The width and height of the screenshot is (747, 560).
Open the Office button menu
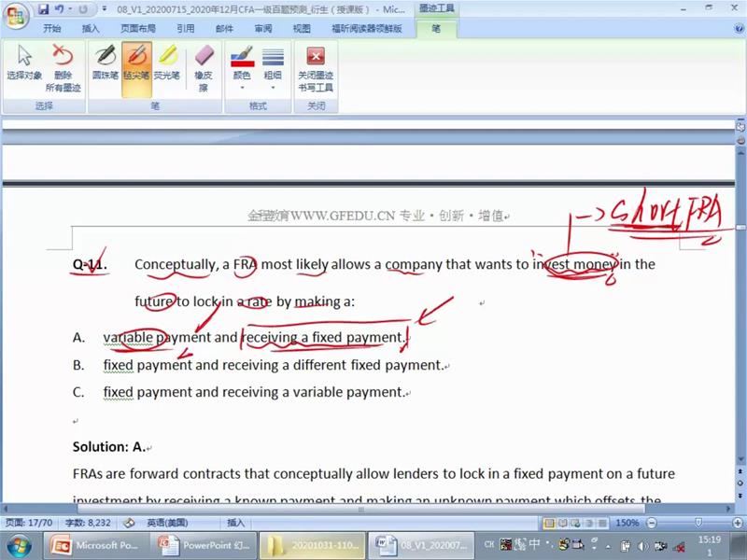[16, 16]
